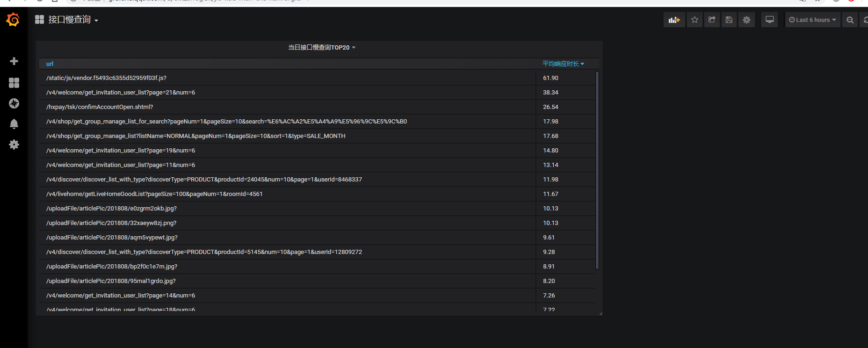
Task: Open the Alerting bell icon in sidebar
Action: [x=14, y=124]
